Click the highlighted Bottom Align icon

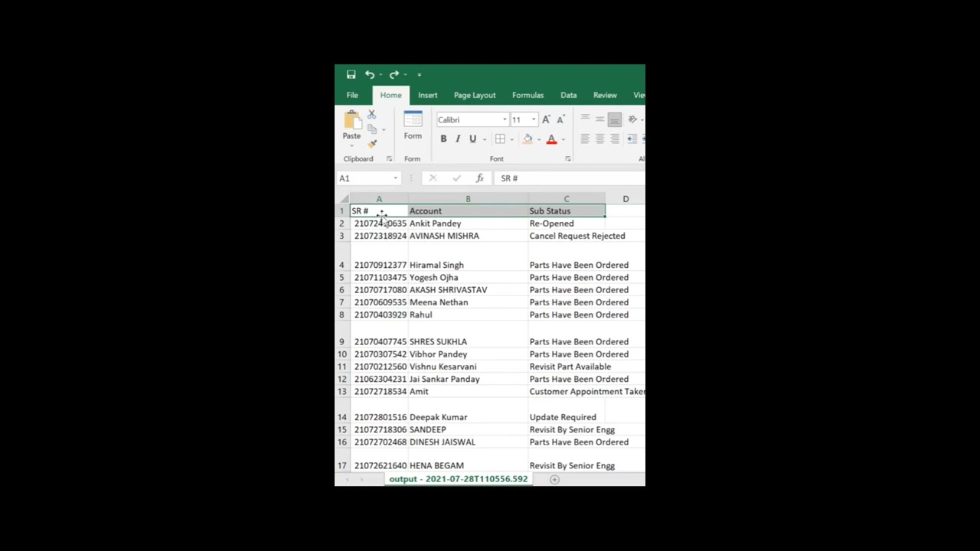click(614, 119)
